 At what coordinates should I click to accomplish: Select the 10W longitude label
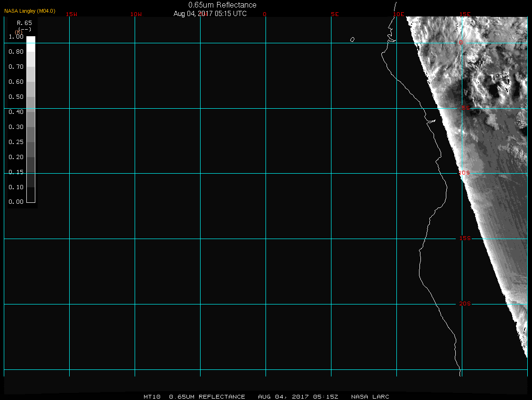coord(136,14)
